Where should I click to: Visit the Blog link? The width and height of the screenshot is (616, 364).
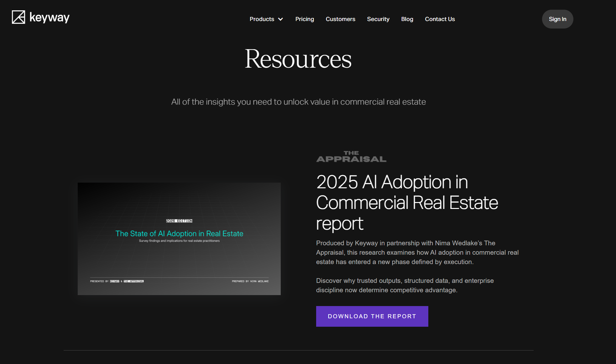(407, 19)
